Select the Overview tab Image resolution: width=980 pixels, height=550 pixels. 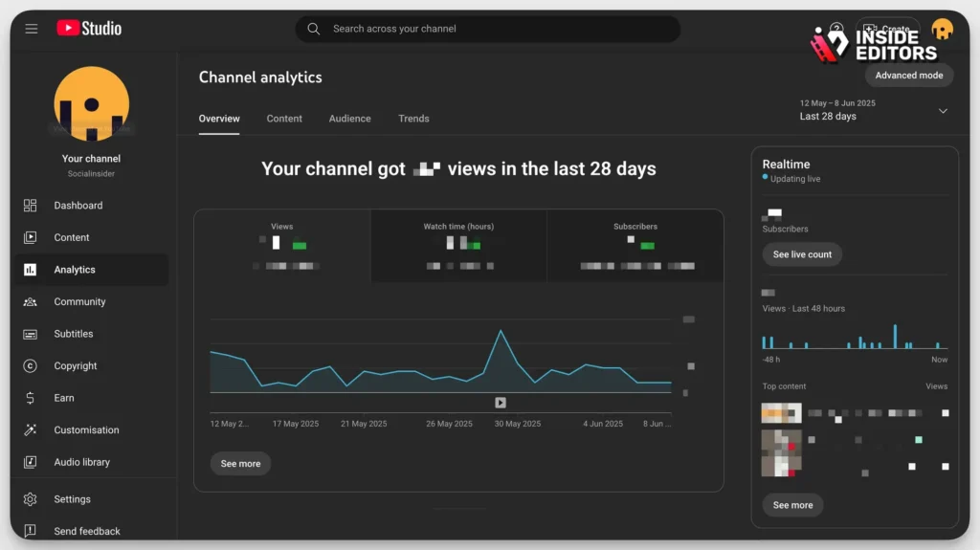[219, 119]
